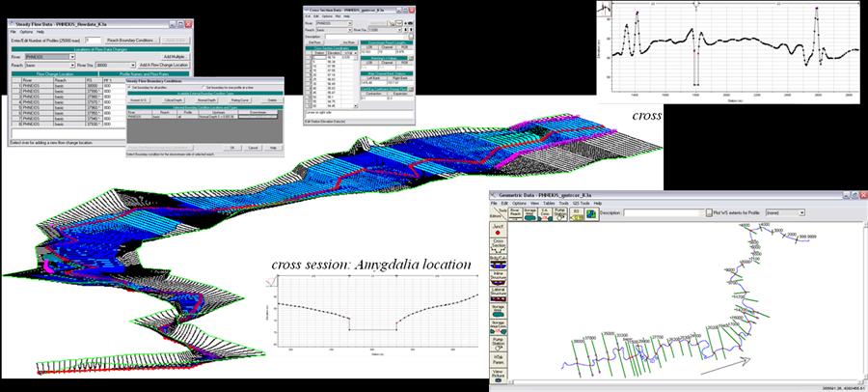Open the Plot menu in Cross Section Data

coord(338,16)
